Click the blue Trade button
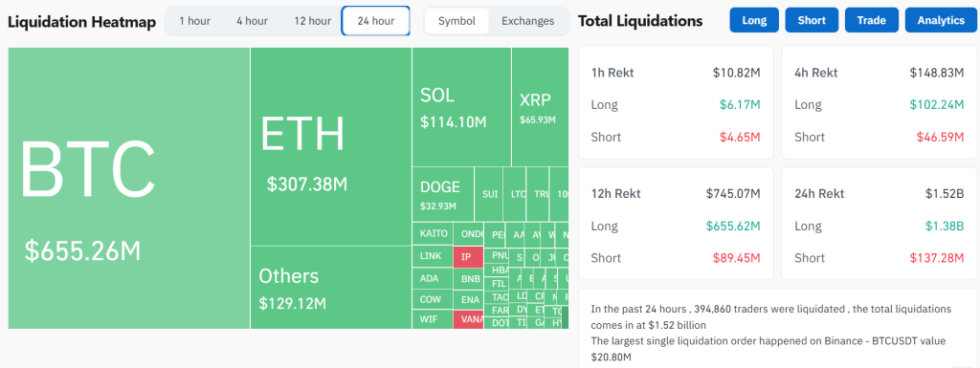 871,20
